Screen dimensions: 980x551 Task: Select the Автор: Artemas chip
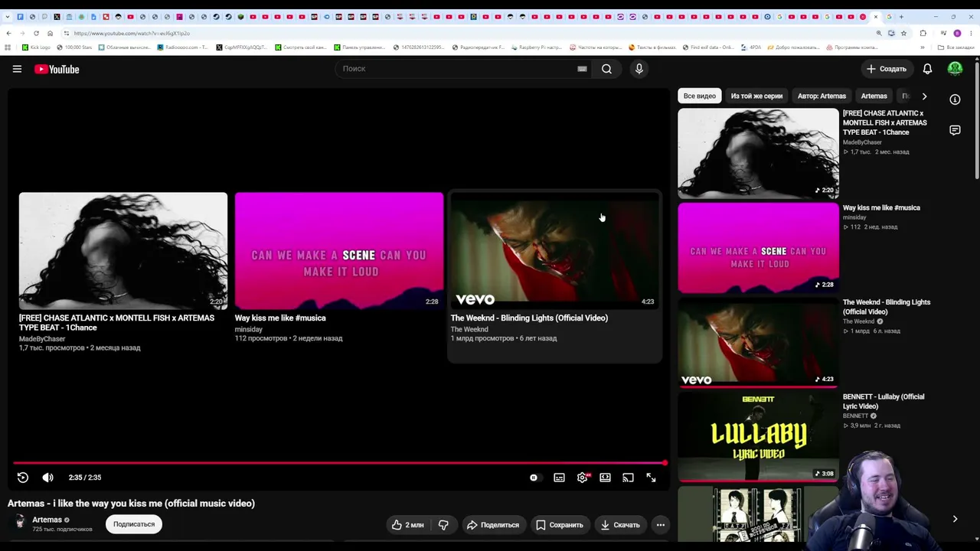(x=822, y=96)
